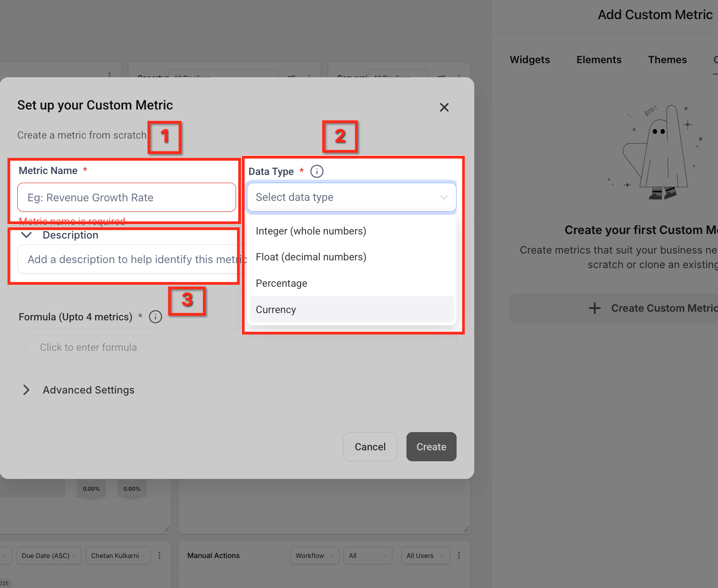Click the Cancel button
Viewport: 718px width, 588px height.
click(370, 447)
